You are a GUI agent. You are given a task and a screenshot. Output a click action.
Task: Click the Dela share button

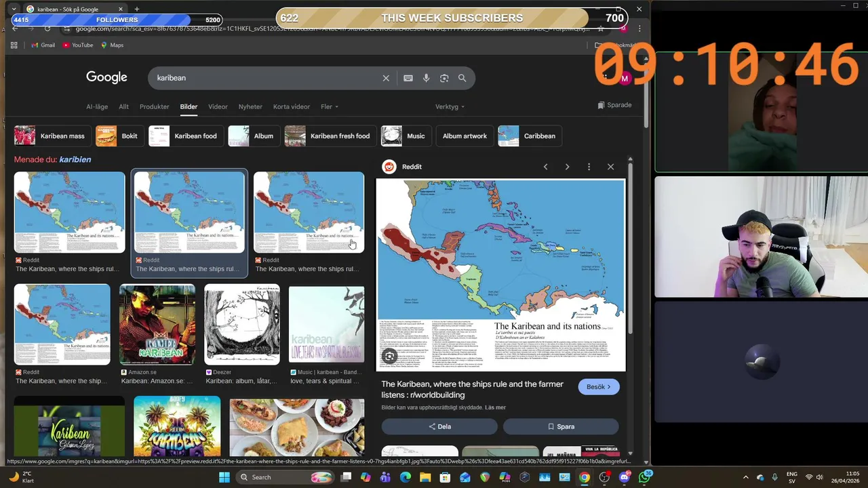439,426
